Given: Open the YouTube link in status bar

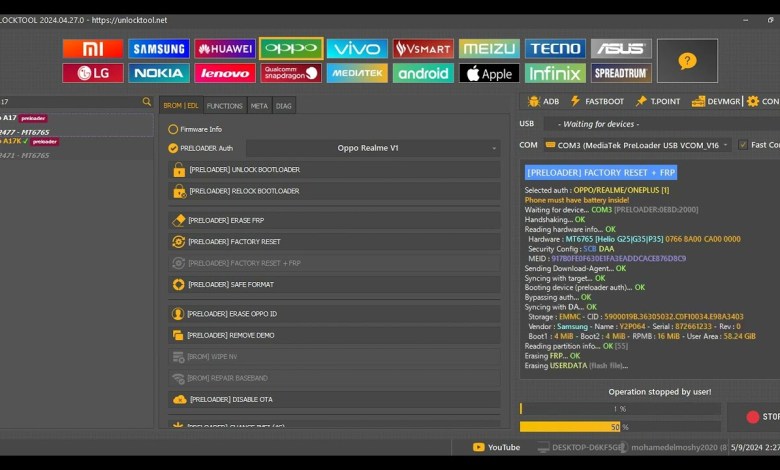Looking at the screenshot, I should tap(496, 448).
